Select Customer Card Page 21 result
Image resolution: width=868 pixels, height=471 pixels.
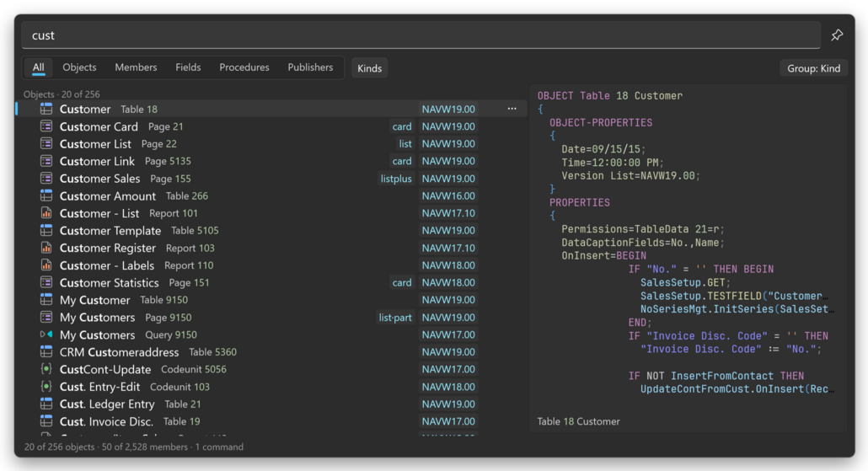click(271, 126)
